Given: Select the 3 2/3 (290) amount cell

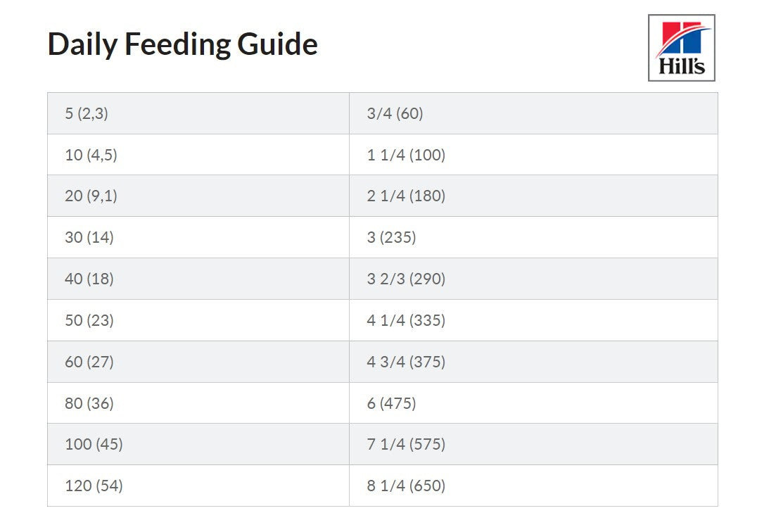Looking at the screenshot, I should point(406,279).
